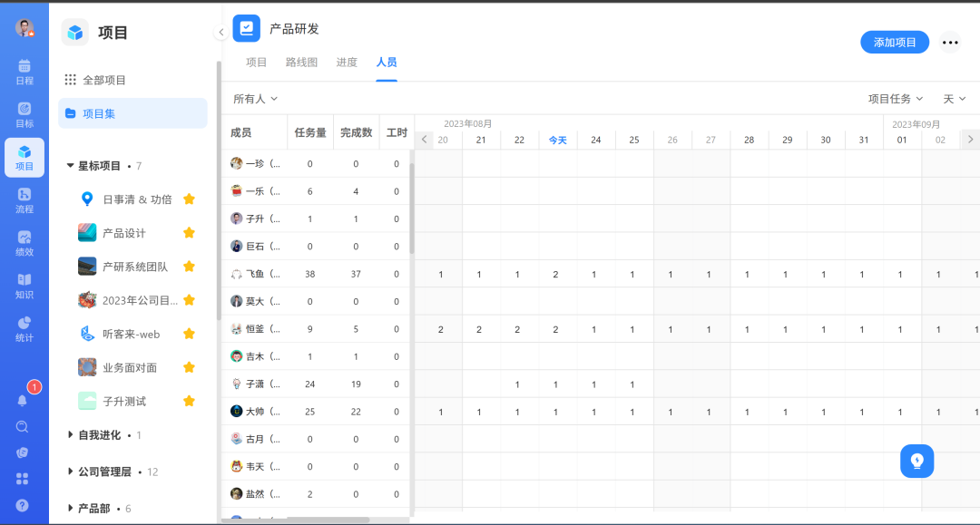This screenshot has height=525, width=980.
Task: Expand the 产品部 group
Action: click(70, 508)
